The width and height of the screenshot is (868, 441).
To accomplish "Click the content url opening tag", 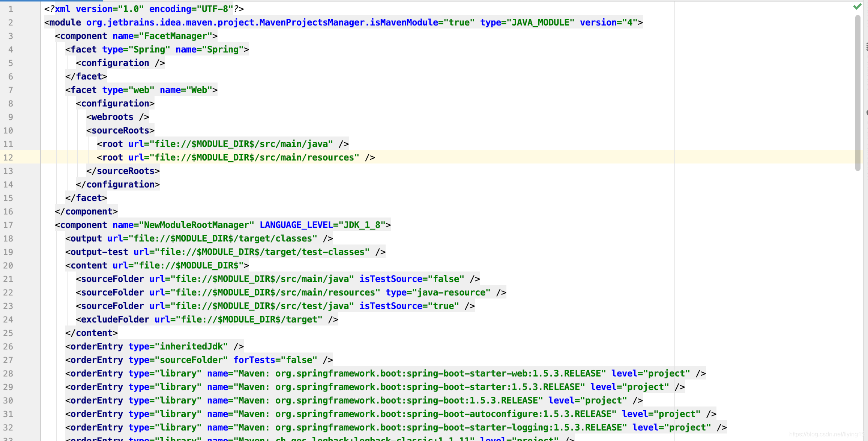I will (x=157, y=265).
